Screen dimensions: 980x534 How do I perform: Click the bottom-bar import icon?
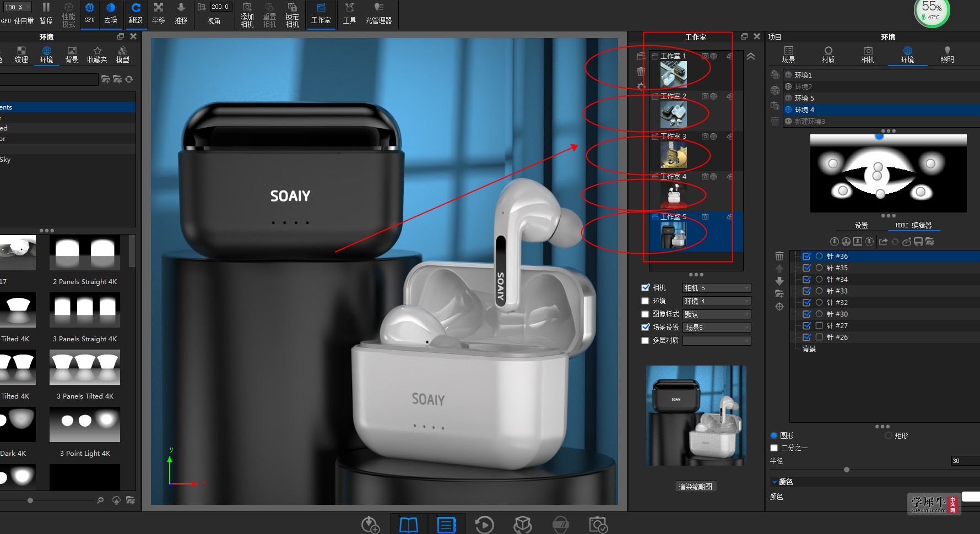click(370, 525)
